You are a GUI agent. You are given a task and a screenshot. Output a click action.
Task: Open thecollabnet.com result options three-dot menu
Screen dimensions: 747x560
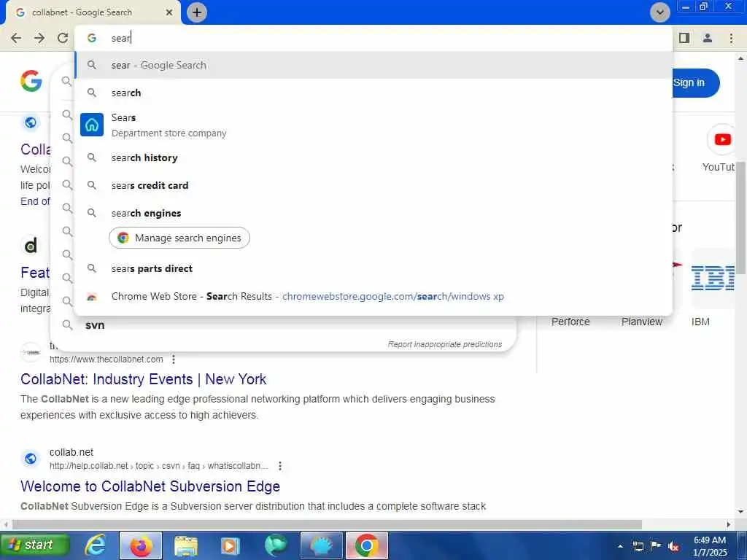174,359
